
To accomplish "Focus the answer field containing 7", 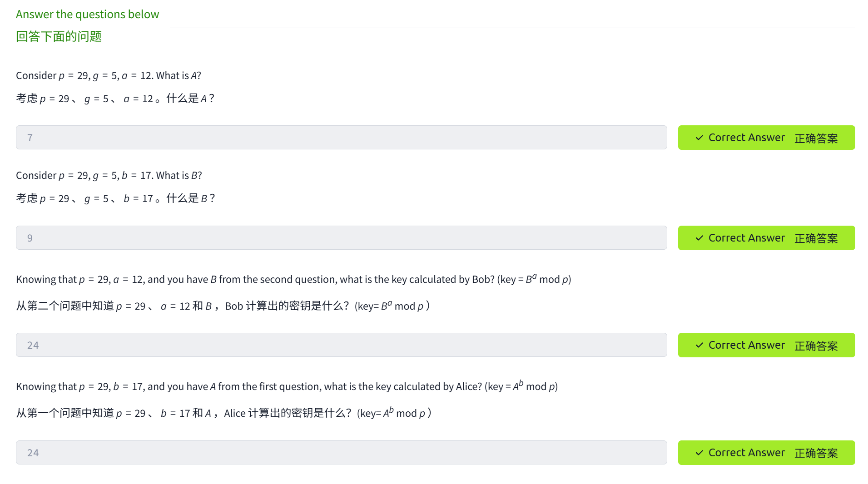I will click(341, 138).
